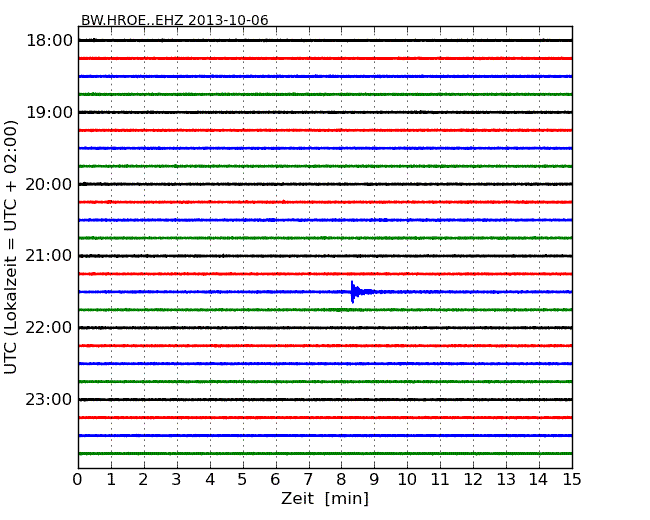This screenshot has width=650, height=520.
Task: Click x-axis tick label 4
Action: 210,479
